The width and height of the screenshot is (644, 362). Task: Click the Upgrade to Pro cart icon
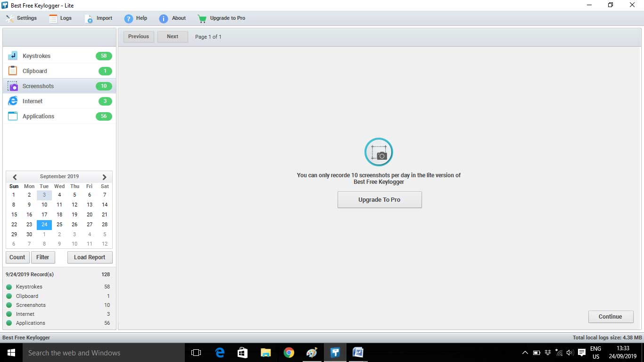(x=202, y=18)
